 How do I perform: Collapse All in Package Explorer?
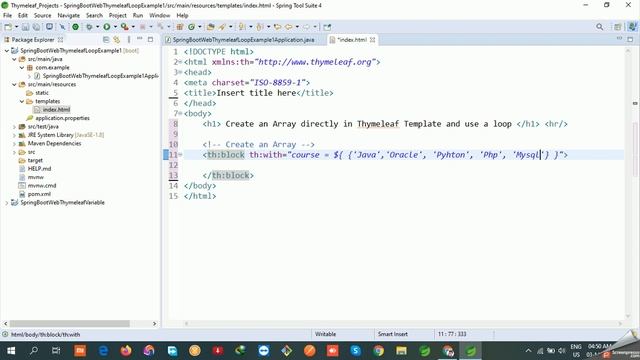[106, 40]
